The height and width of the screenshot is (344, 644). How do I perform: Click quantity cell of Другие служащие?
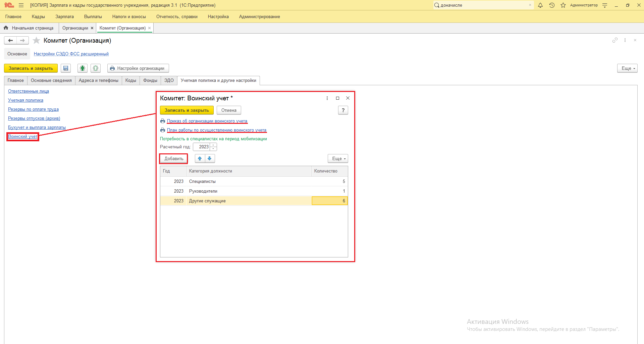pos(330,201)
